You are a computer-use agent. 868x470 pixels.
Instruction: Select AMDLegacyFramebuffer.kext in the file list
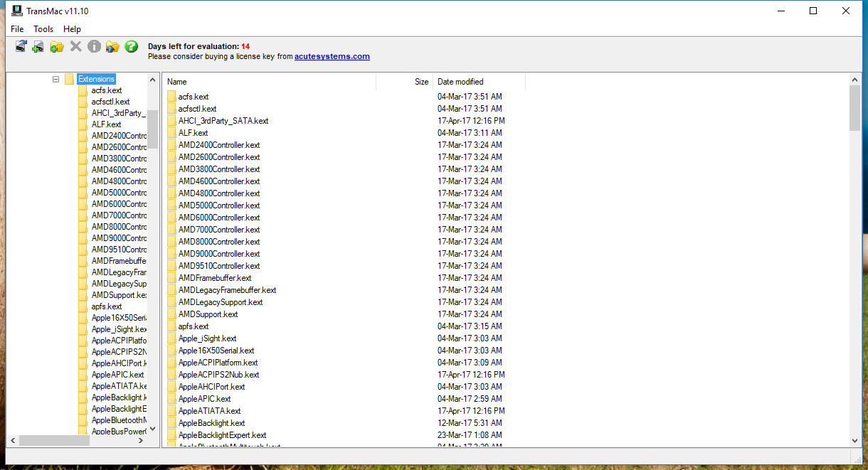click(x=227, y=290)
